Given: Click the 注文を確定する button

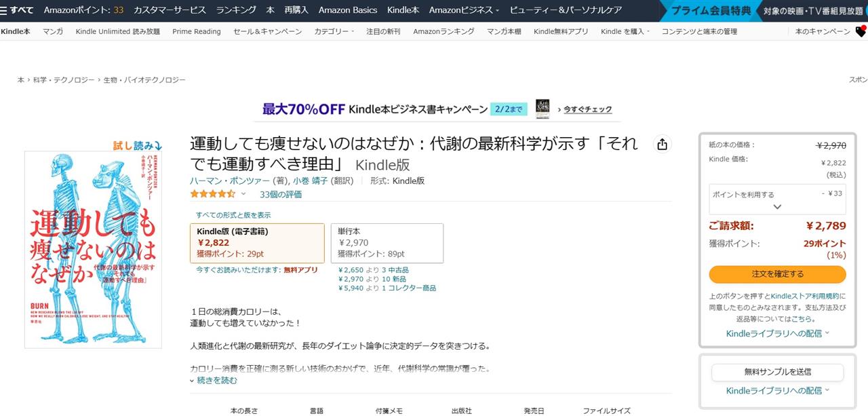Looking at the screenshot, I should point(778,274).
